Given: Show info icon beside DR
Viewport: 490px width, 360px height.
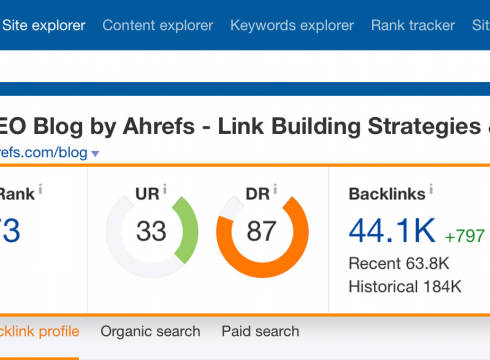Looking at the screenshot, I should [x=275, y=189].
